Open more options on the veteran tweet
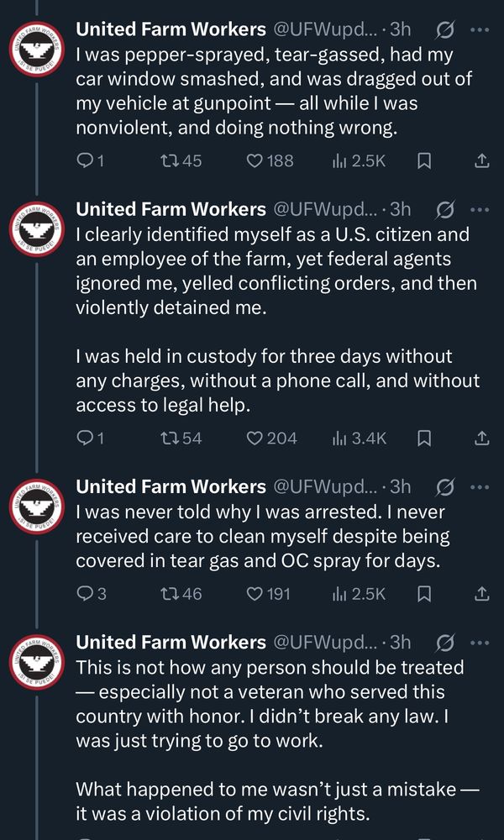Screen dimensions: 504x840 (480, 643)
